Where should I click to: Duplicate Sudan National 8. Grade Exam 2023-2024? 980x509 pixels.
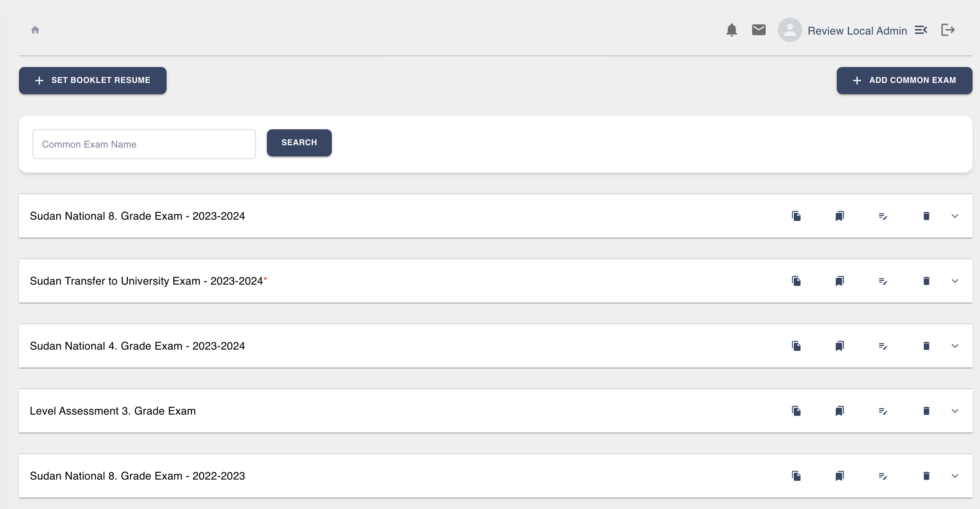point(796,216)
